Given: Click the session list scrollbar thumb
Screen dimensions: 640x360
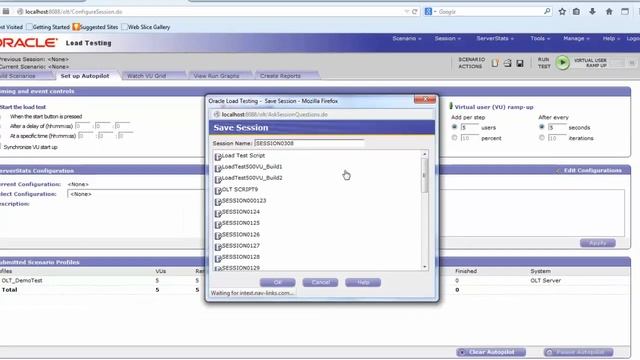Looking at the screenshot, I should (424, 176).
